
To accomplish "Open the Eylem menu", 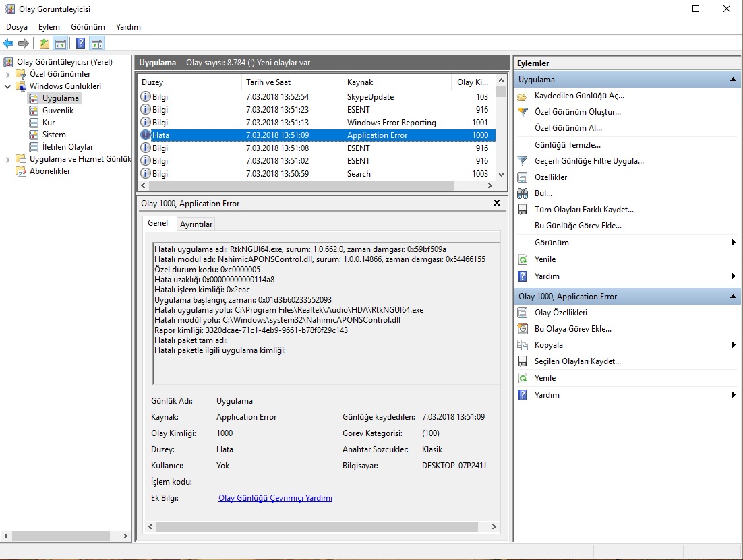I will click(x=49, y=27).
